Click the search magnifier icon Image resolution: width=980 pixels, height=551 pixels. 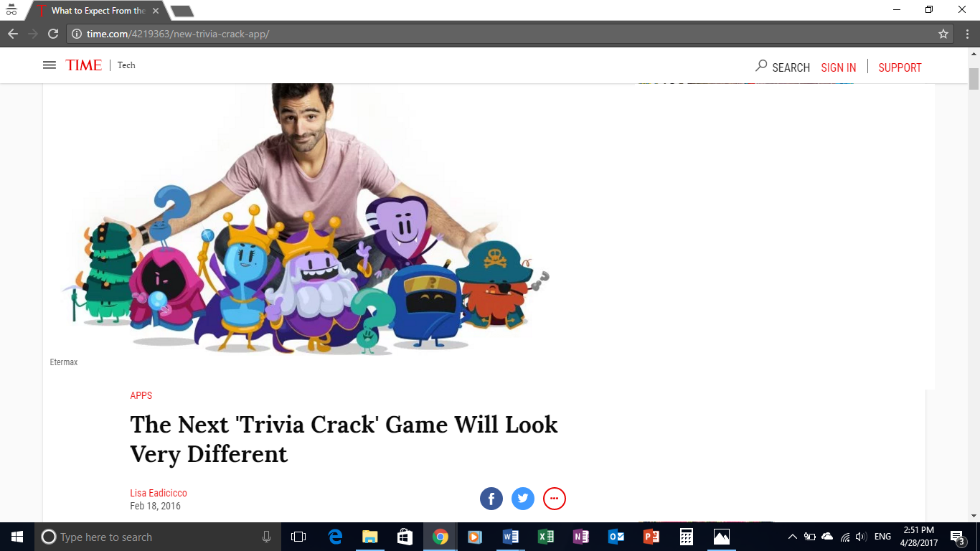point(761,66)
